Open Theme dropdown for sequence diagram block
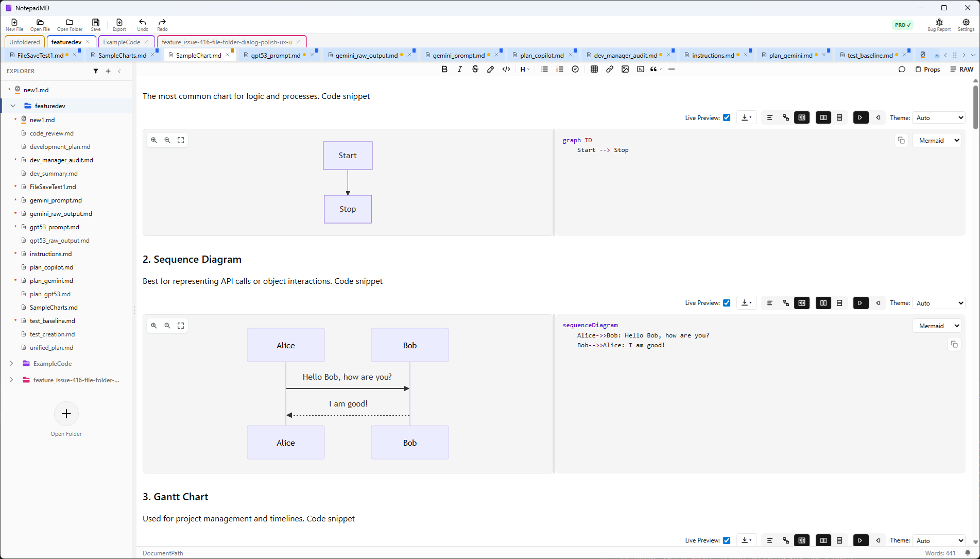 tap(939, 303)
